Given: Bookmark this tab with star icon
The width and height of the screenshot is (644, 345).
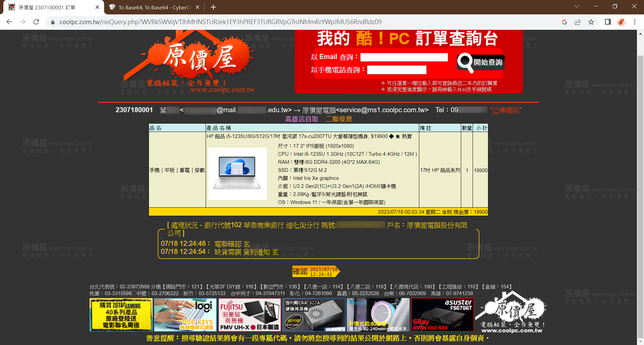Looking at the screenshot, I should (591, 22).
